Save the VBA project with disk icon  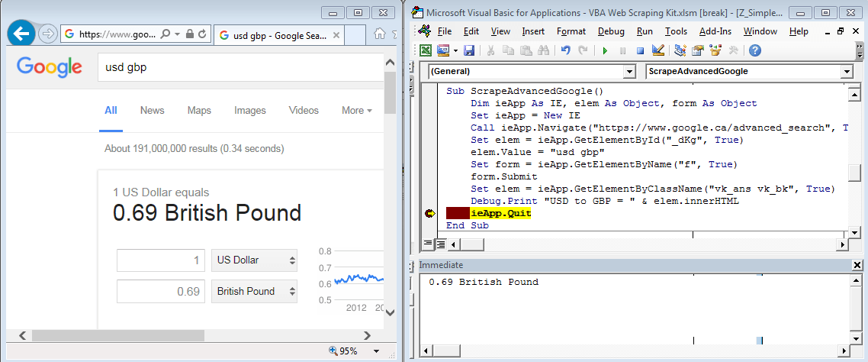point(469,50)
